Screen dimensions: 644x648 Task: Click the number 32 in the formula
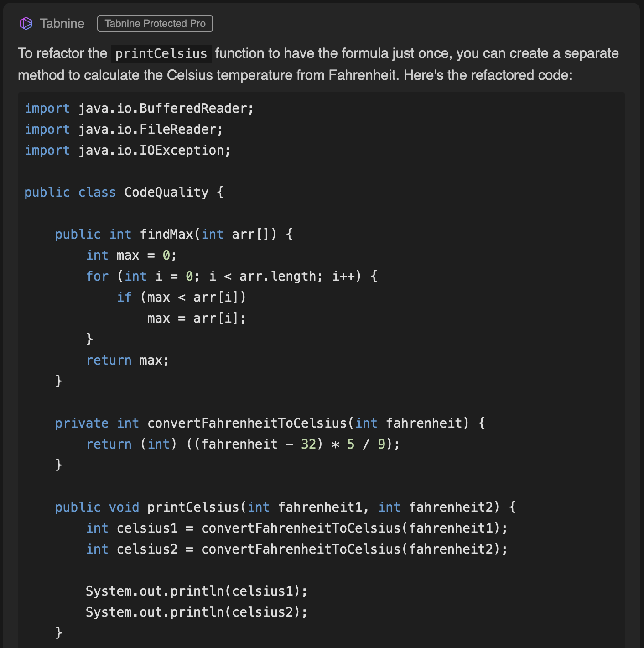(x=308, y=444)
